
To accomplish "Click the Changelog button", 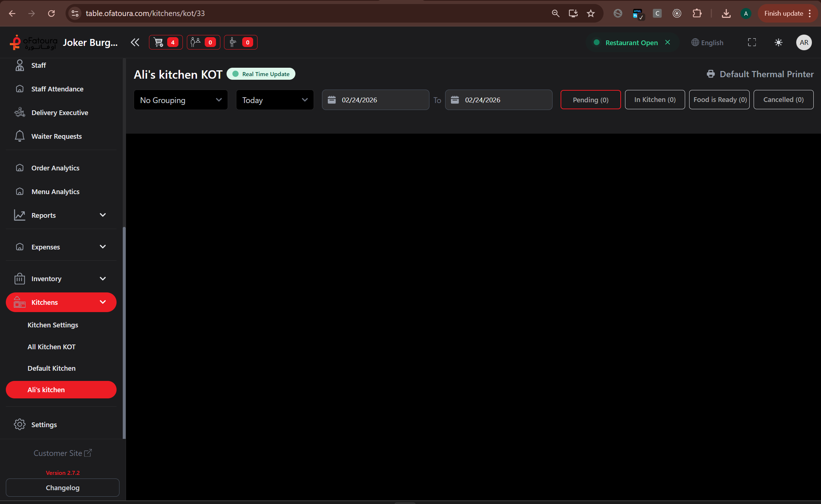I will click(62, 488).
